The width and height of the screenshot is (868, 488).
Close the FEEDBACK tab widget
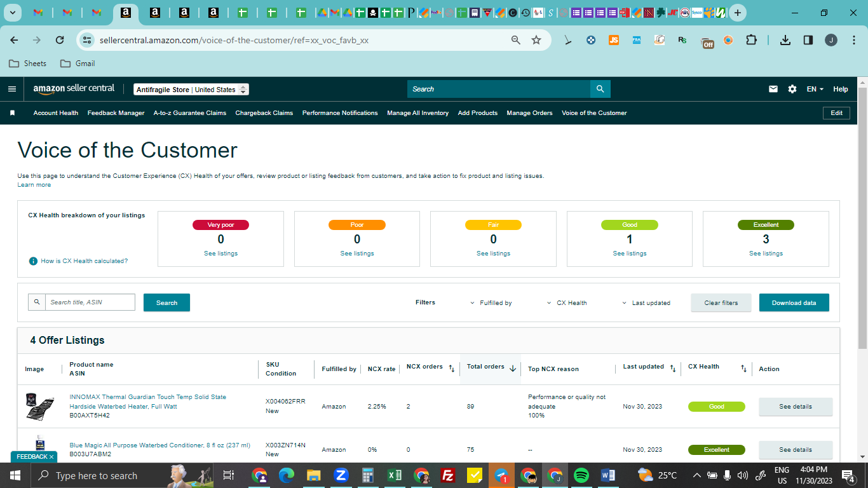tap(51, 457)
